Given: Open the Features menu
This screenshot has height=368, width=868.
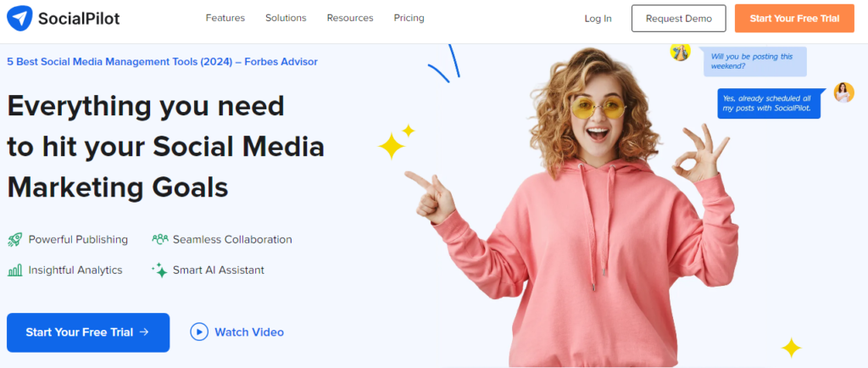Looking at the screenshot, I should (x=225, y=19).
